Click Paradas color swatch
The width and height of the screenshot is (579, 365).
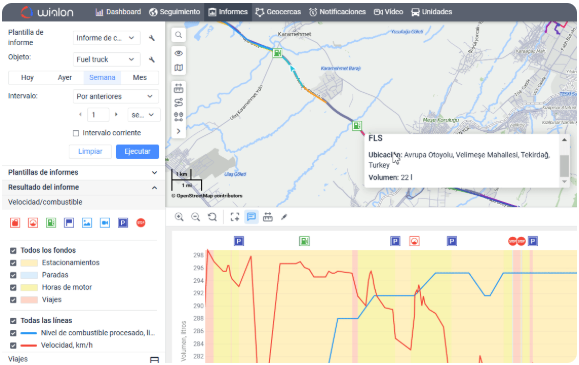click(x=29, y=275)
